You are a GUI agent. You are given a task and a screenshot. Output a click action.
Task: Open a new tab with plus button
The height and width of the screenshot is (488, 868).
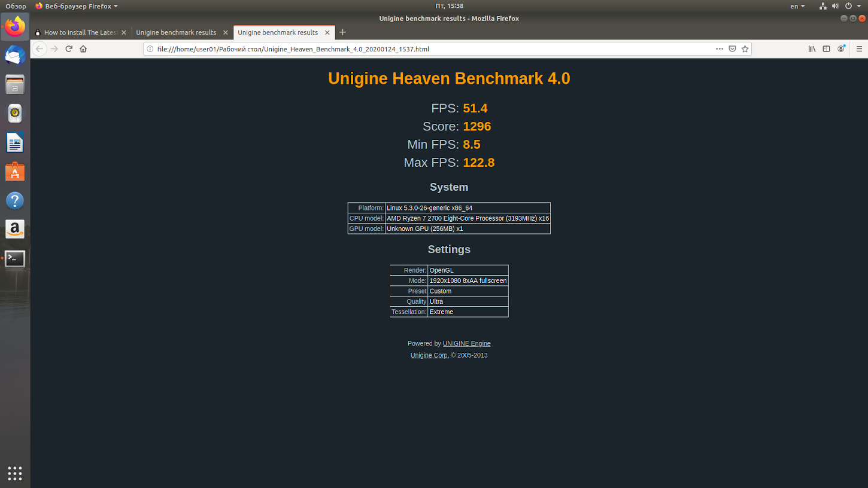[x=342, y=32]
